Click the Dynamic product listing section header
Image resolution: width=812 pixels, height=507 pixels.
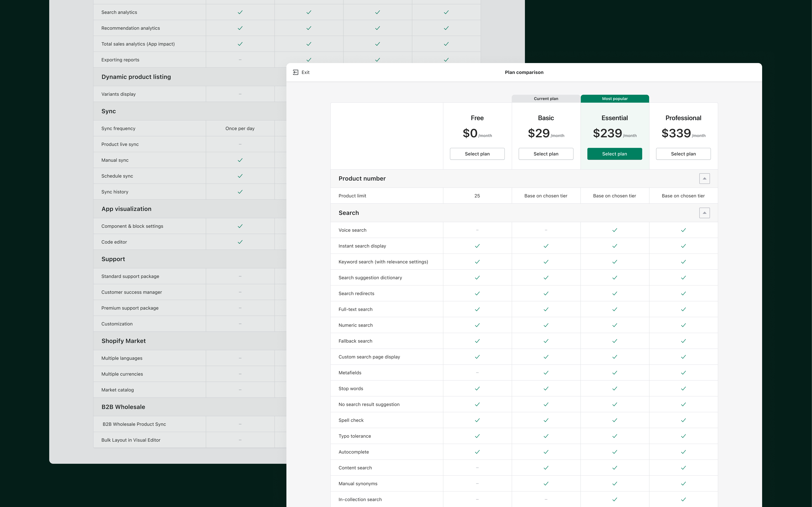(136, 77)
